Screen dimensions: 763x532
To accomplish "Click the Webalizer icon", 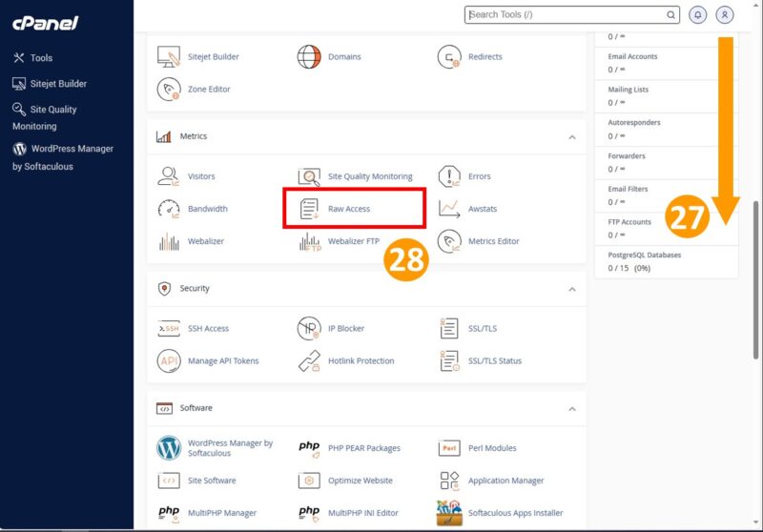I will (x=169, y=241).
